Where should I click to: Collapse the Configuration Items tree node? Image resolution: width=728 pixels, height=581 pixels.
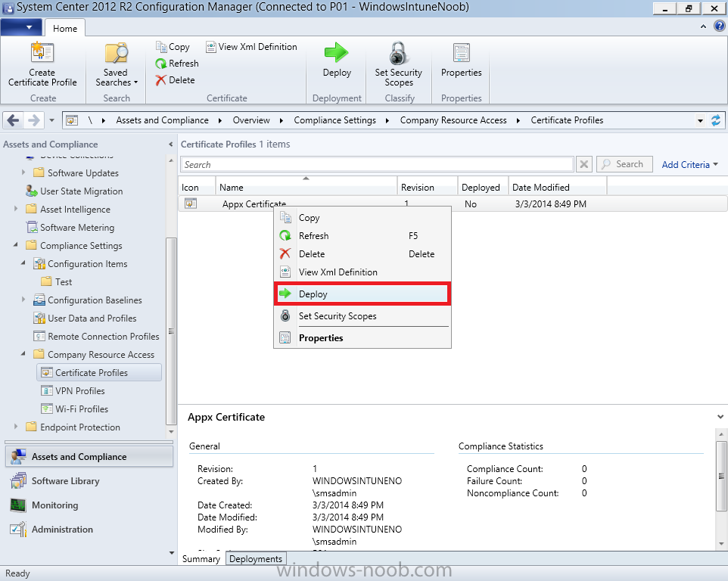23,263
